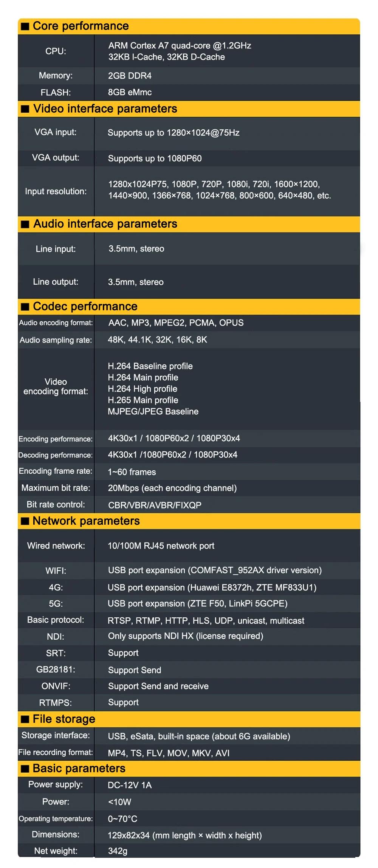
Task: Click the VGA input row label
Action: 56,132
